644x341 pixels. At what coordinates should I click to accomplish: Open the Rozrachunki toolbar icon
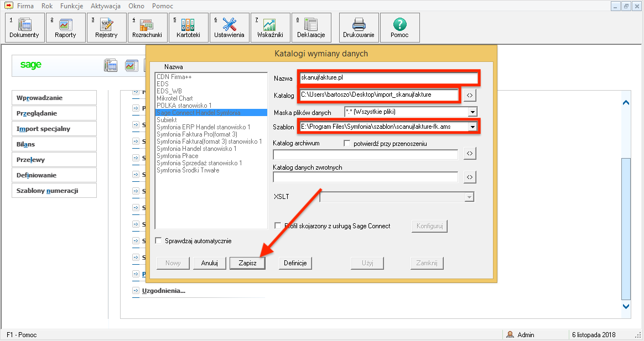click(147, 27)
